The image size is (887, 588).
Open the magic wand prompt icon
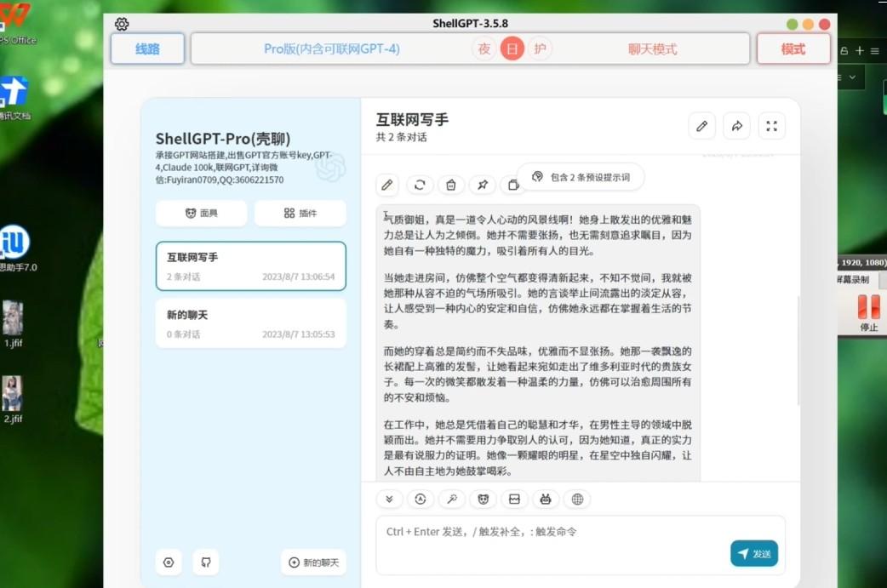pos(452,500)
